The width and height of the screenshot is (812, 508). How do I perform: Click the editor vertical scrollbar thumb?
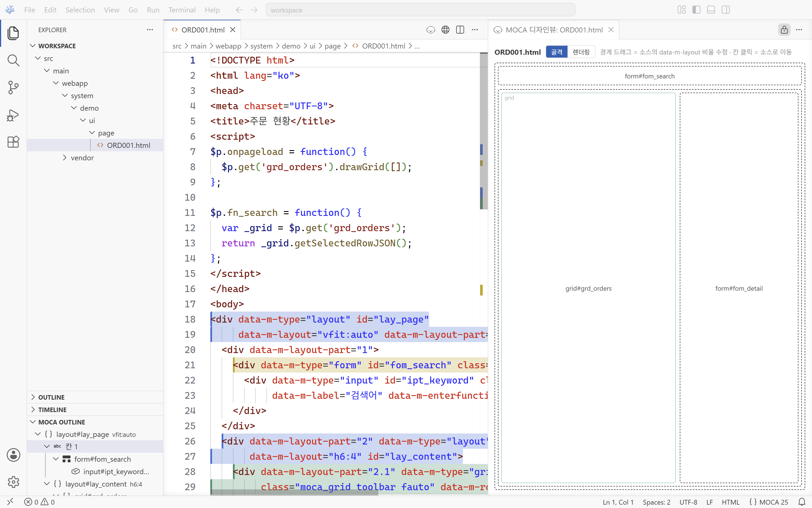[484, 131]
